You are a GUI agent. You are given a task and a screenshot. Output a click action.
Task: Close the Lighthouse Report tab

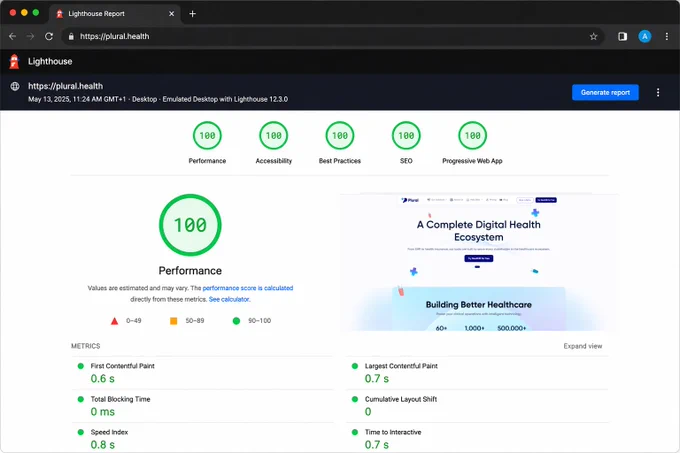(x=172, y=14)
